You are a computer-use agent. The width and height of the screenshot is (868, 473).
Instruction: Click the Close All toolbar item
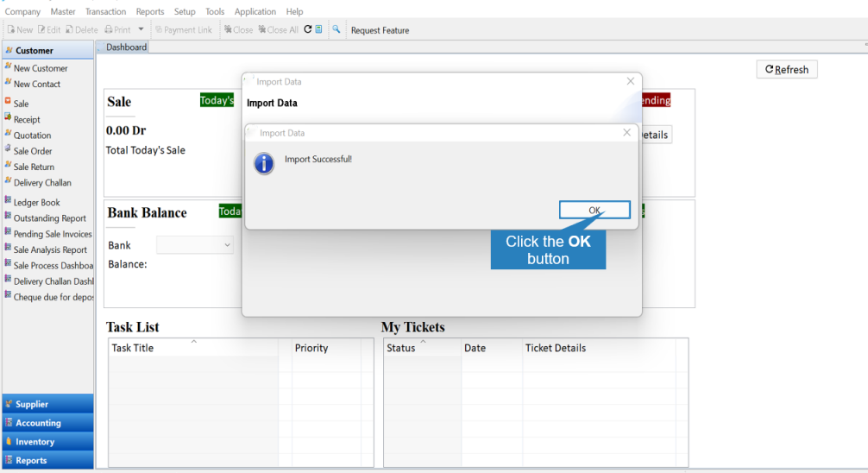tap(278, 29)
